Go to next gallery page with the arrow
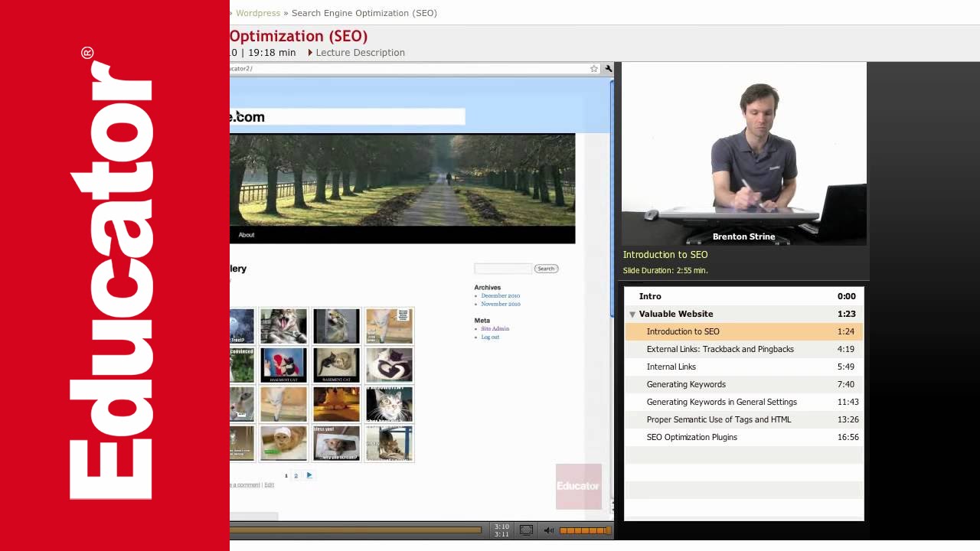This screenshot has height=551, width=980. coord(309,475)
